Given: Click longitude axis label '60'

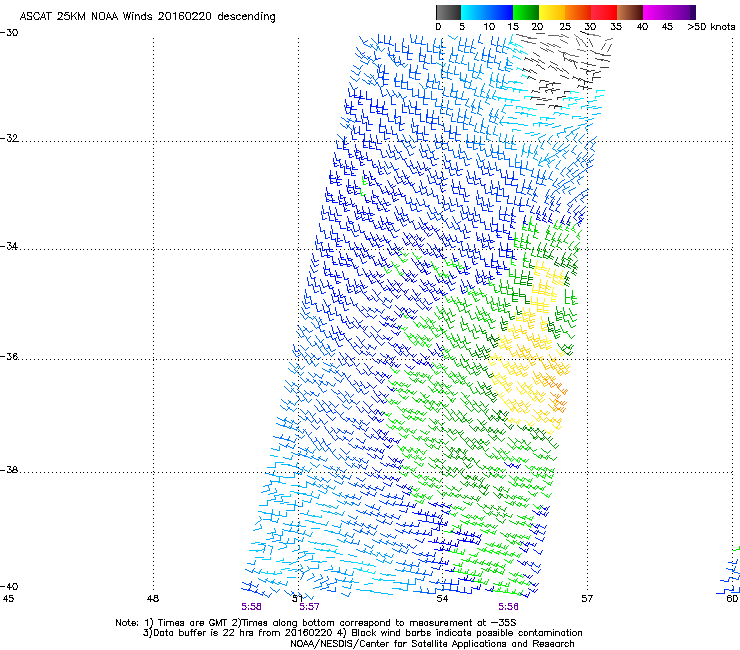Looking at the screenshot, I should (x=732, y=599).
